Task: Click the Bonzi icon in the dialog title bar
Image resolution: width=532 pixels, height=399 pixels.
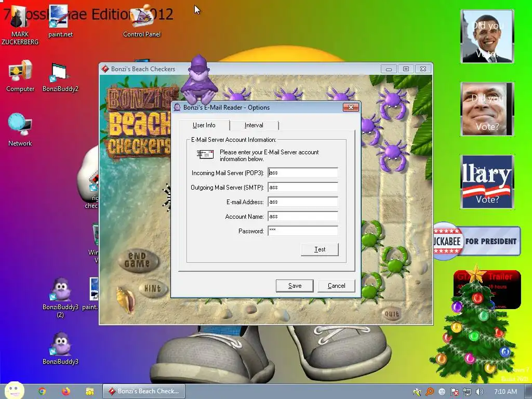Action: tap(177, 108)
